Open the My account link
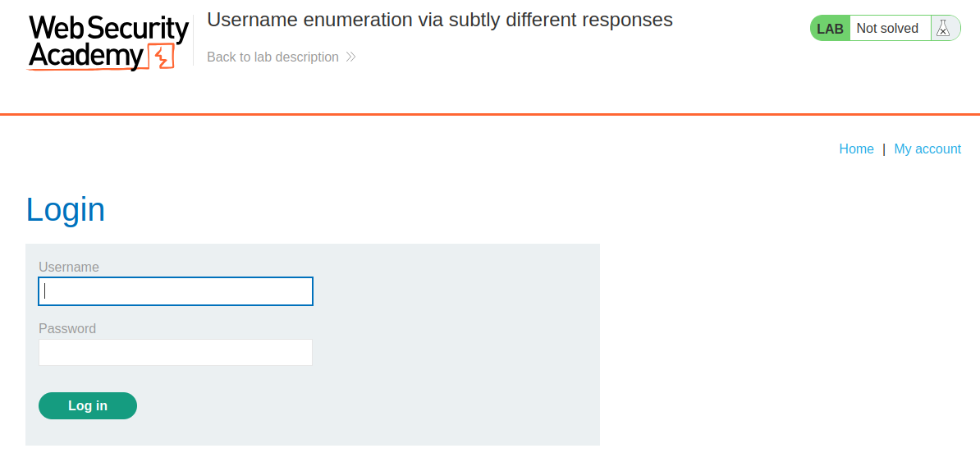Screen dimensions: 980x462 pyautogui.click(x=927, y=149)
